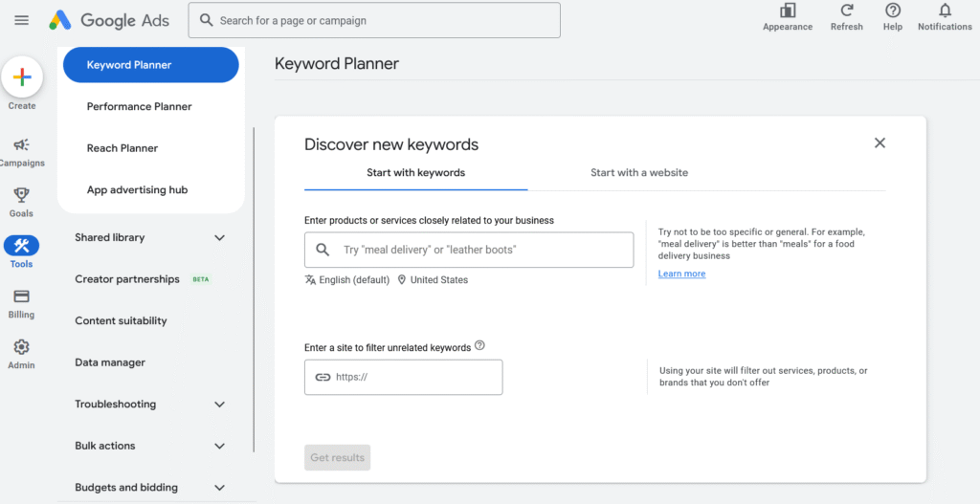
Task: Open Billing in the left rail
Action: tap(21, 297)
